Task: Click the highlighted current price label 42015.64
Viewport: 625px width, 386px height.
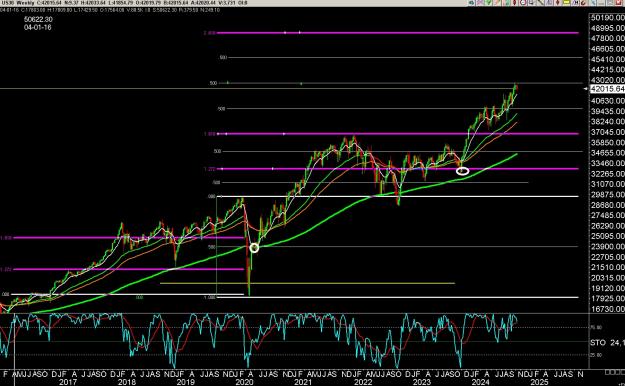Action: [607, 89]
